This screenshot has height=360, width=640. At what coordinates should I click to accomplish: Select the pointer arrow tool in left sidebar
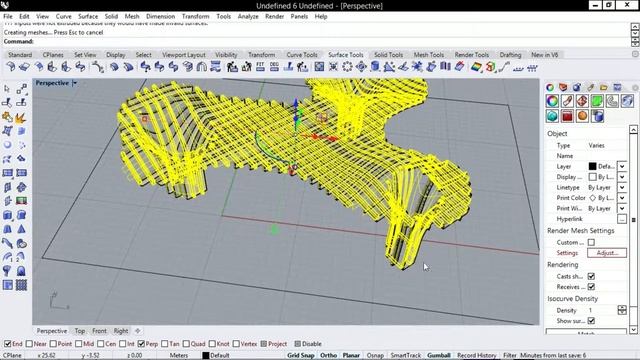click(7, 89)
